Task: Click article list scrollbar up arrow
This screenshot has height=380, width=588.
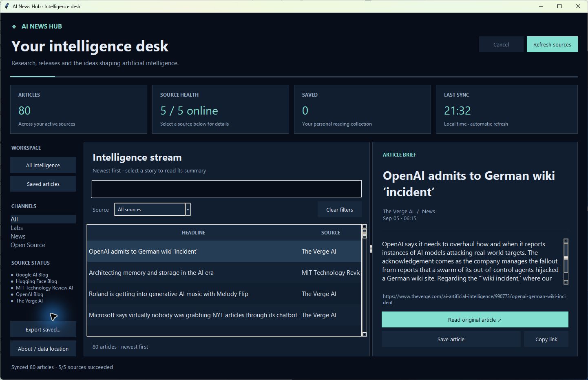Action: 365,226
